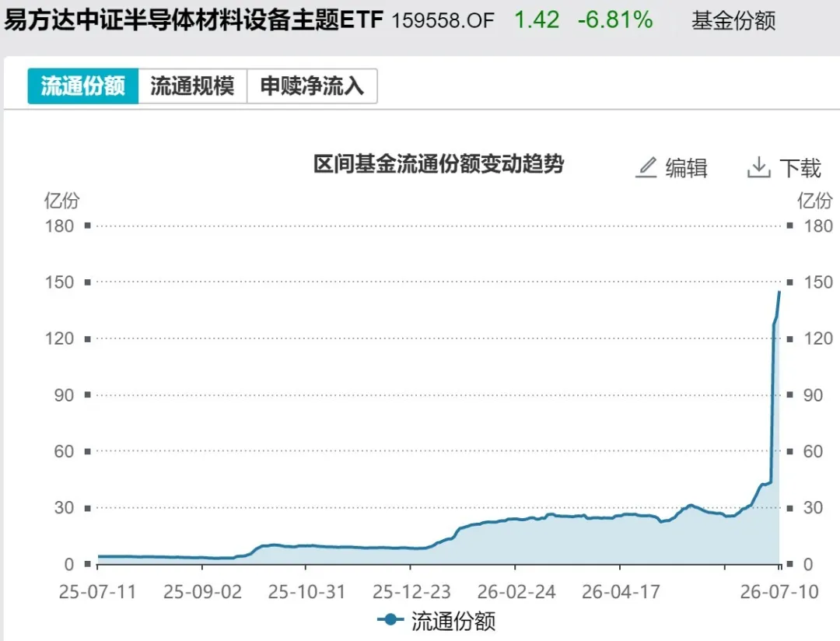Click the 26-02-24 date axis label
Image resolution: width=840 pixels, height=641 pixels.
[x=516, y=592]
